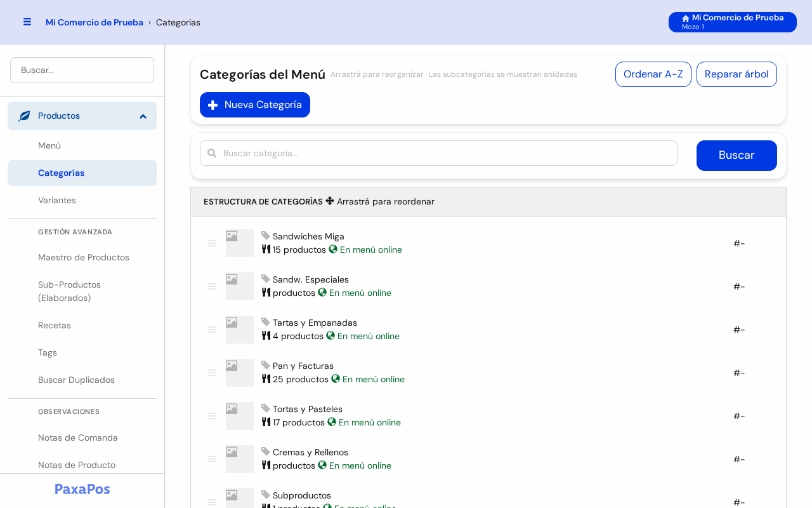Open Buscar Duplicados

coord(82,380)
